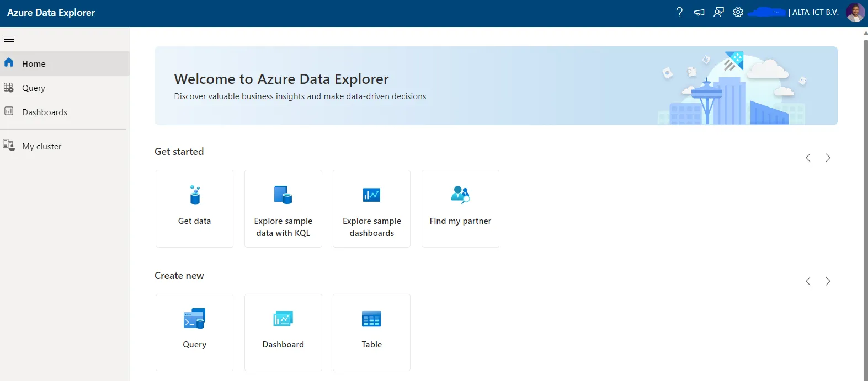Create a new Table card
This screenshot has height=381, width=868.
click(371, 332)
